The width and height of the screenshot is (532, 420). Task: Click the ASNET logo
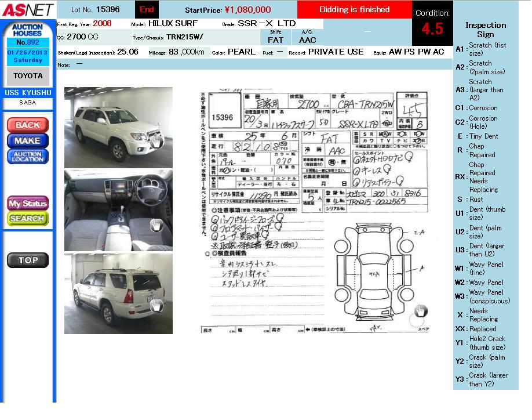point(27,10)
